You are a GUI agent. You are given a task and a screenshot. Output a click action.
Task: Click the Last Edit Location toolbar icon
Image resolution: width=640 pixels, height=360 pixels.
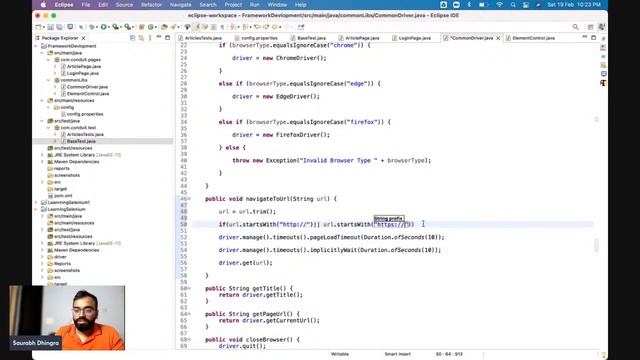[258, 27]
